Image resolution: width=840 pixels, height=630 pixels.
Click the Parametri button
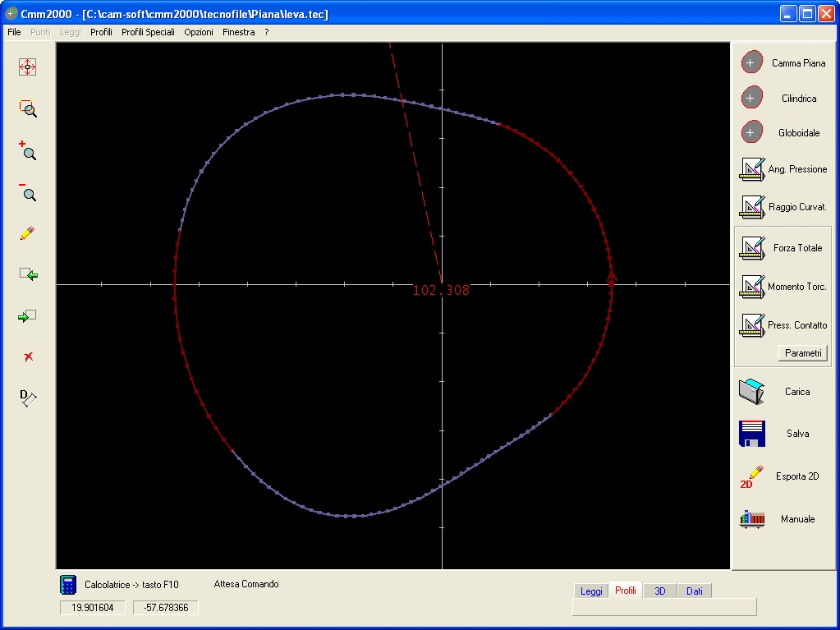click(803, 353)
